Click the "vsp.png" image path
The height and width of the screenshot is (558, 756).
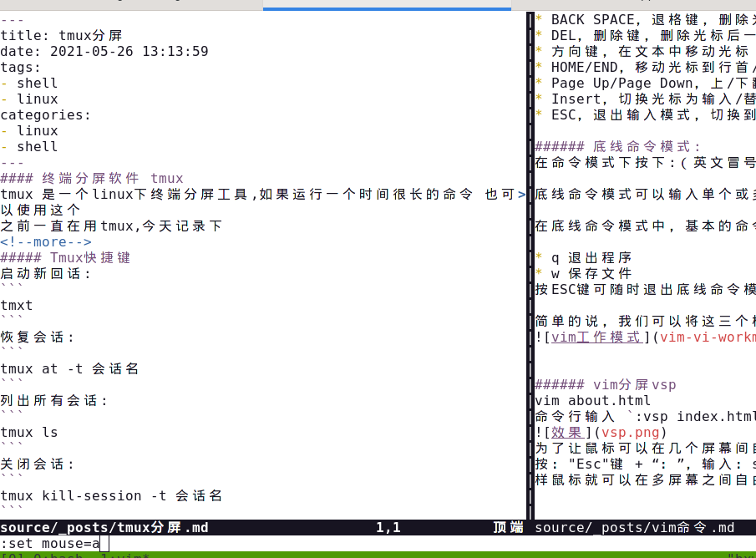coord(630,433)
